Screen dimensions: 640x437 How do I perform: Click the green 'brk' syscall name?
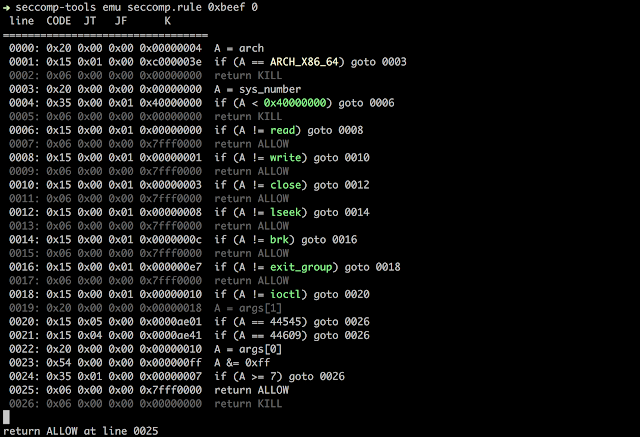tap(279, 240)
